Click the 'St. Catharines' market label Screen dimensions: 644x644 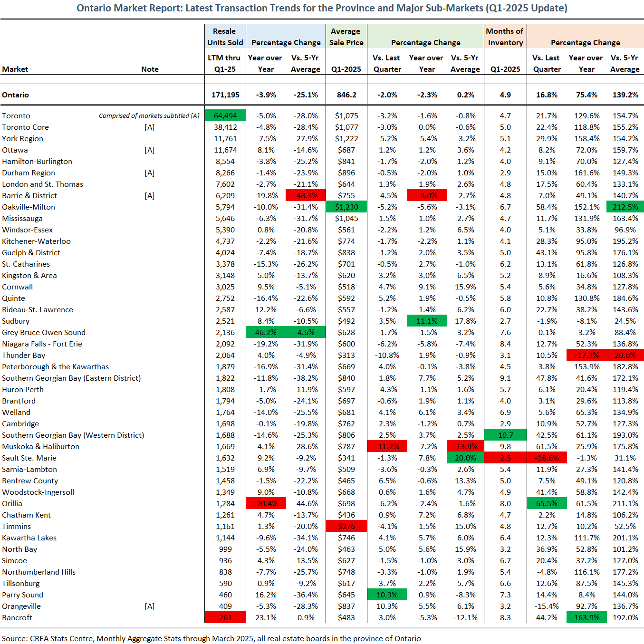(x=26, y=264)
